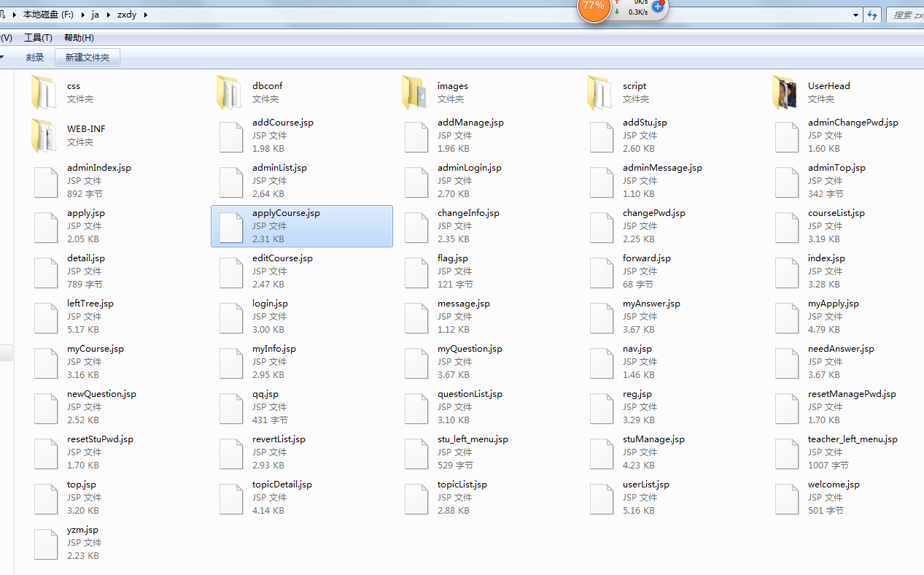Select the images folder icon
Viewport: 924px width, 575px height.
(415, 93)
